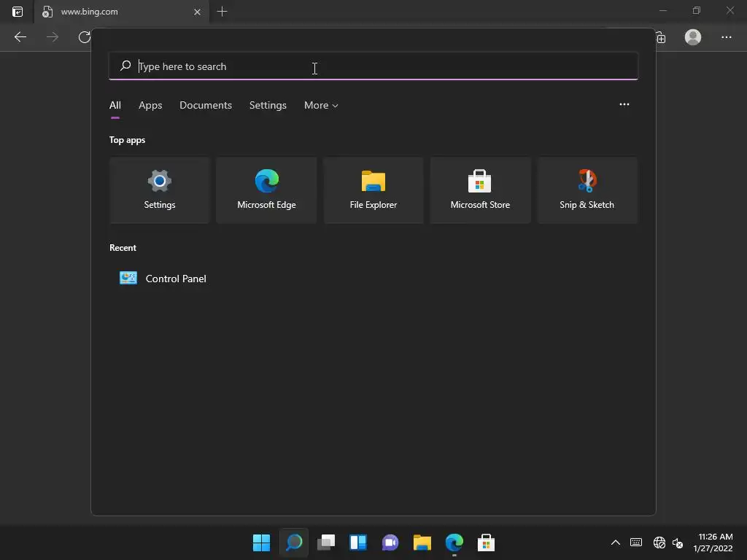Screen dimensions: 747x560
Task: Show hidden tray icons chevron
Action: (616, 542)
